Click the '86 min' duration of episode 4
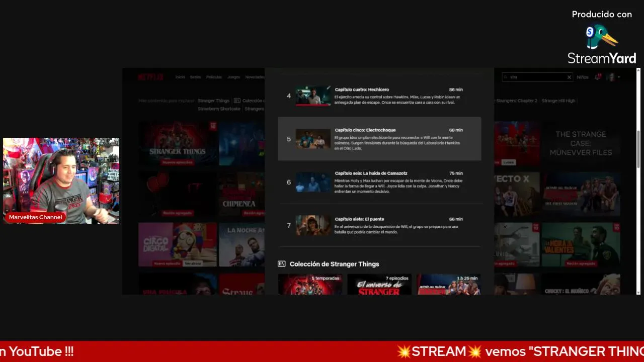The image size is (644, 362). point(456,89)
